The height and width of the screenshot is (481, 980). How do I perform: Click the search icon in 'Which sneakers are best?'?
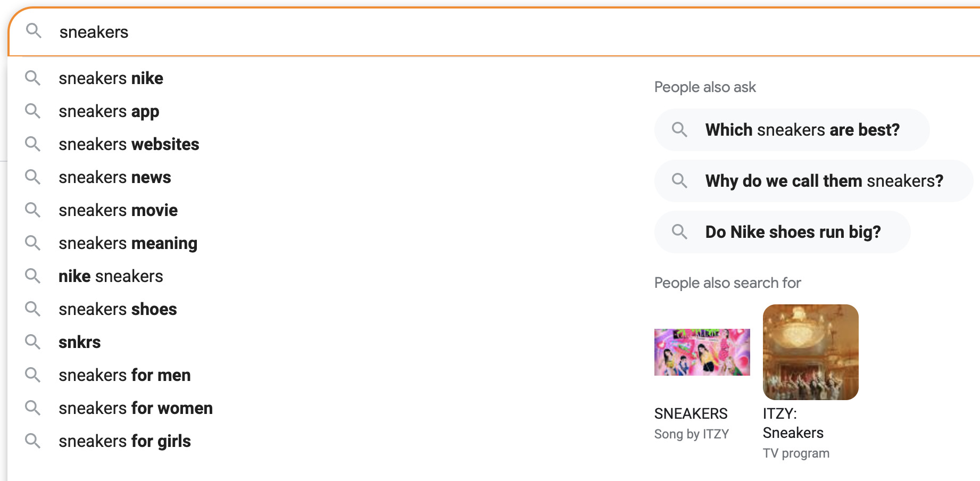(x=679, y=130)
